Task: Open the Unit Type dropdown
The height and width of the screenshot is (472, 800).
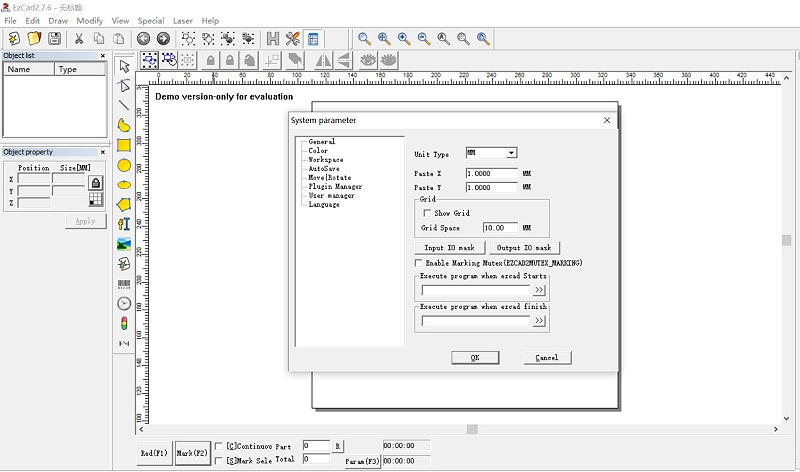Action: click(x=510, y=153)
